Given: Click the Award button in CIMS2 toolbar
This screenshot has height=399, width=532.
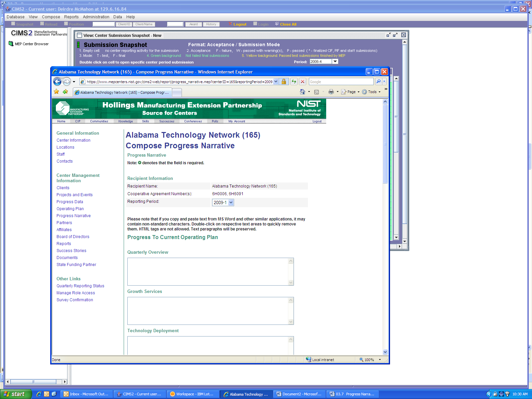Looking at the screenshot, I should point(194,24).
